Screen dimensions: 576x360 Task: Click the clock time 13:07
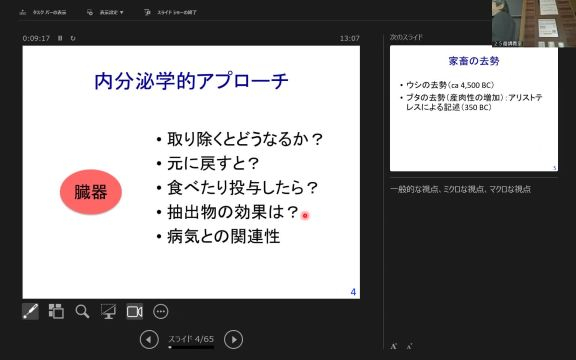(x=349, y=38)
